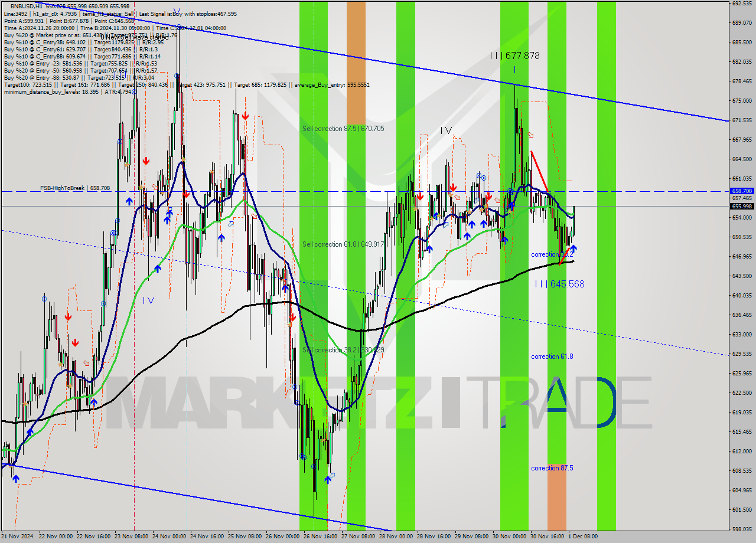This screenshot has height=543, width=756.
Task: Click the 24 Nov 00:00 time label
Action: tap(170, 537)
